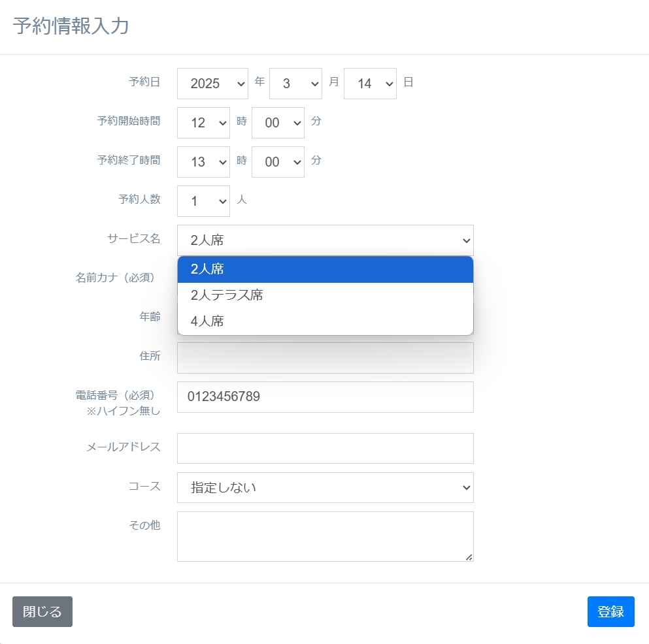Open the start time minutes dropdown

point(278,122)
